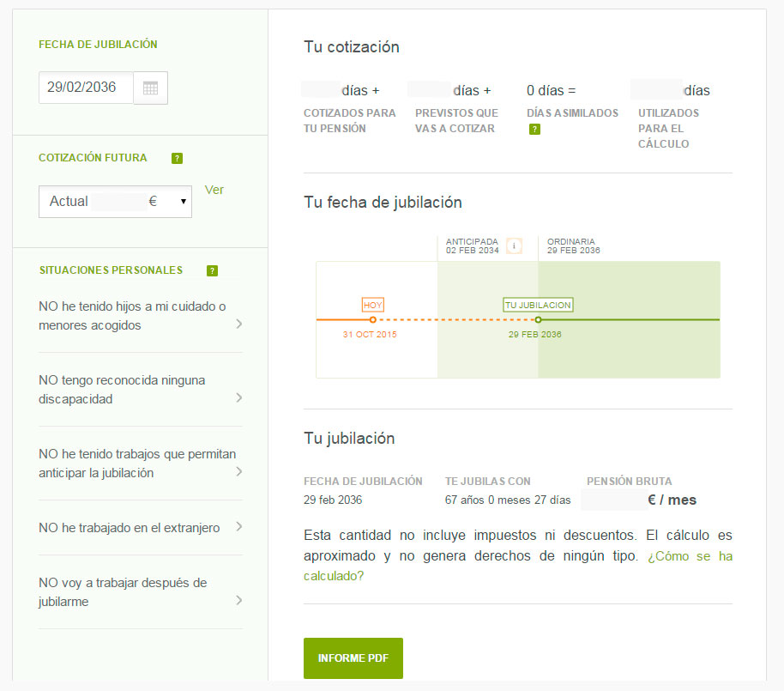784x691 pixels.
Task: Click the question mark under Días Asimilados
Action: pyautogui.click(x=534, y=127)
